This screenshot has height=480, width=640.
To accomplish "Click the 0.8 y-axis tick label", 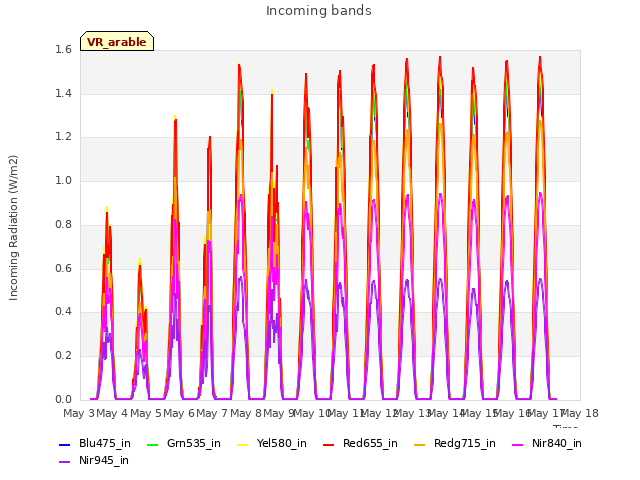I will tap(63, 224).
